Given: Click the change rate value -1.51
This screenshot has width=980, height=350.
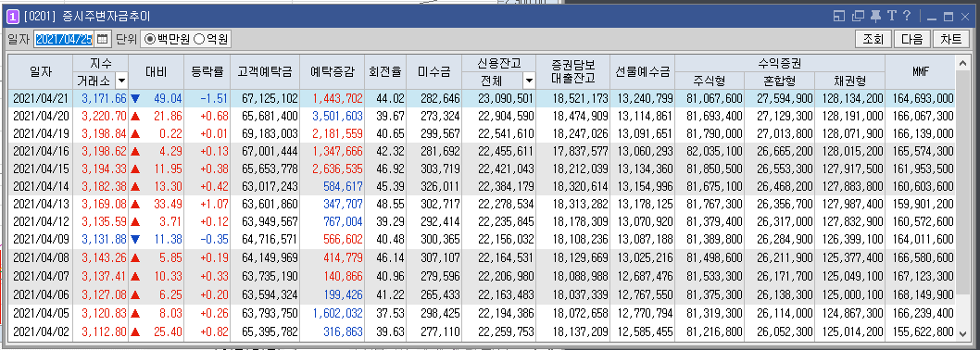Looking at the screenshot, I should 213,98.
